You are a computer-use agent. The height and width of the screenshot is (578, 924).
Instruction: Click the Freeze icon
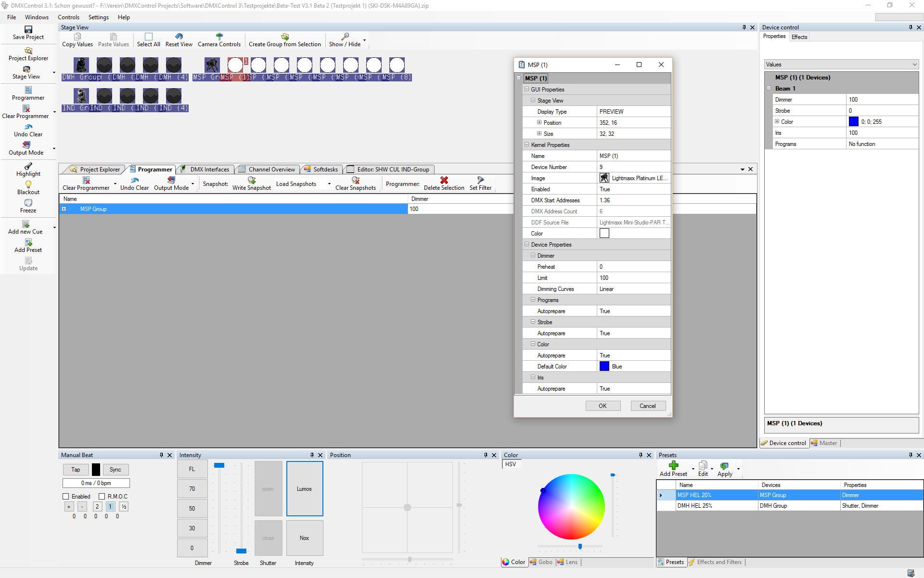coord(28,203)
